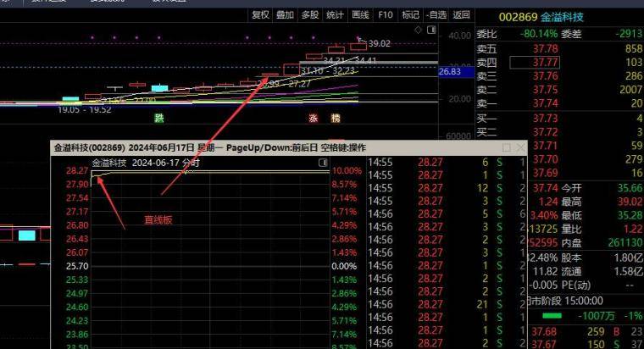The image size is (644, 349).
Task: Click the 股本 1.80亿 field
Action: 602,258
